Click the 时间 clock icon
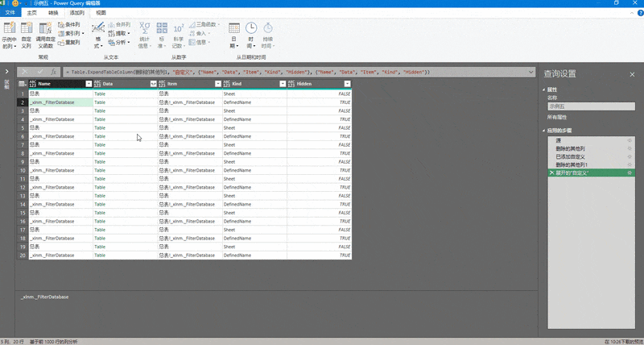 pos(251,37)
